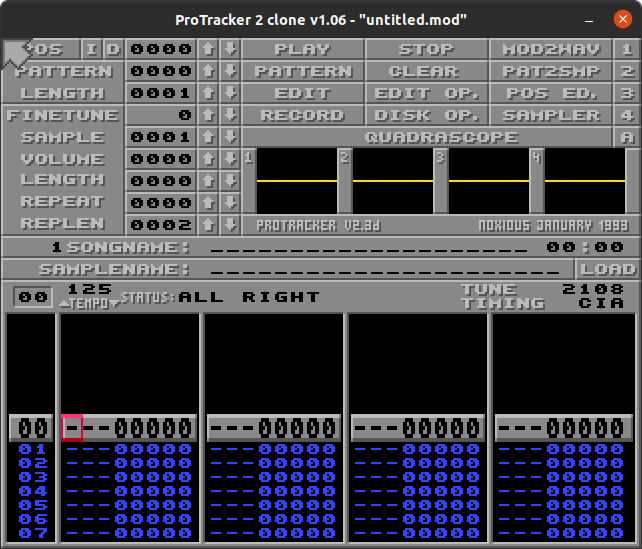Decrease TEMPO with the down triangle
The width and height of the screenshot is (642, 549).
[115, 304]
